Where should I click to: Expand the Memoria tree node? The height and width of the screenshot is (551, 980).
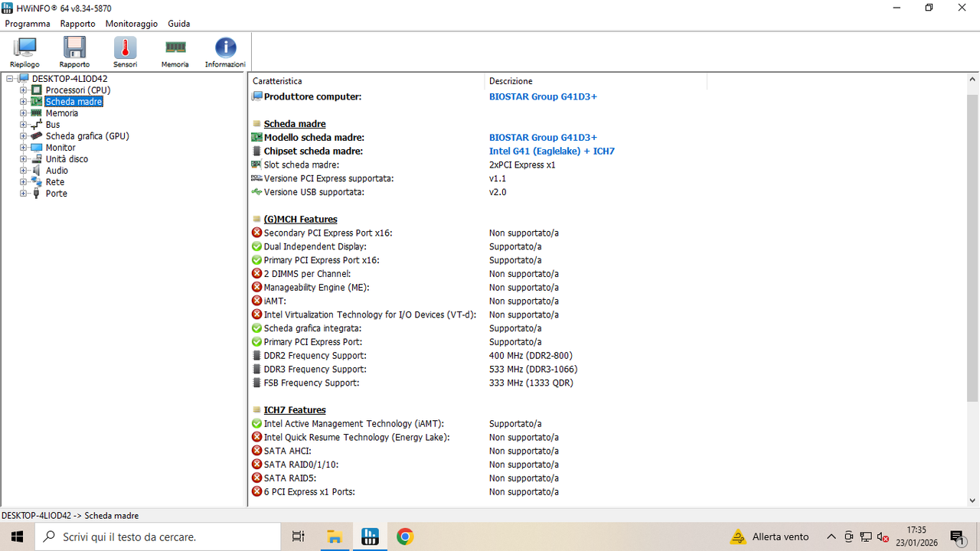coord(24,113)
